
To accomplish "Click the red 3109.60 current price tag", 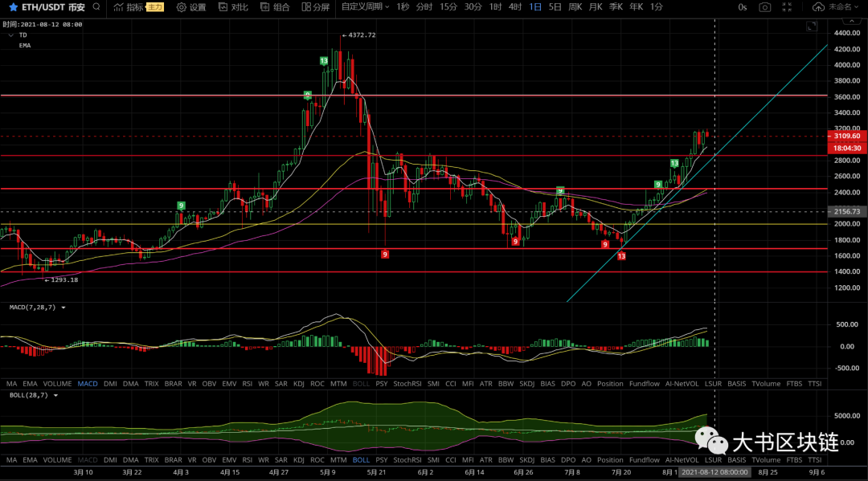I will [x=847, y=136].
